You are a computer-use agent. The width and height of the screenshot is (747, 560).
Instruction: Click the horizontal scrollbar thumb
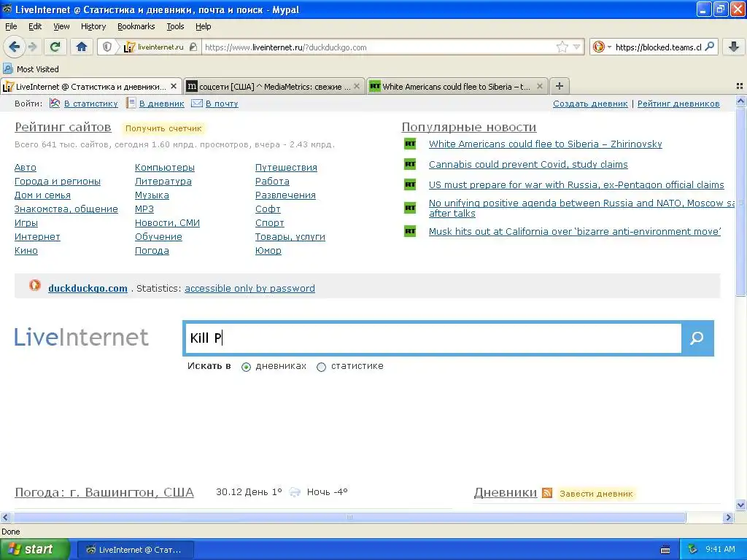click(349, 517)
